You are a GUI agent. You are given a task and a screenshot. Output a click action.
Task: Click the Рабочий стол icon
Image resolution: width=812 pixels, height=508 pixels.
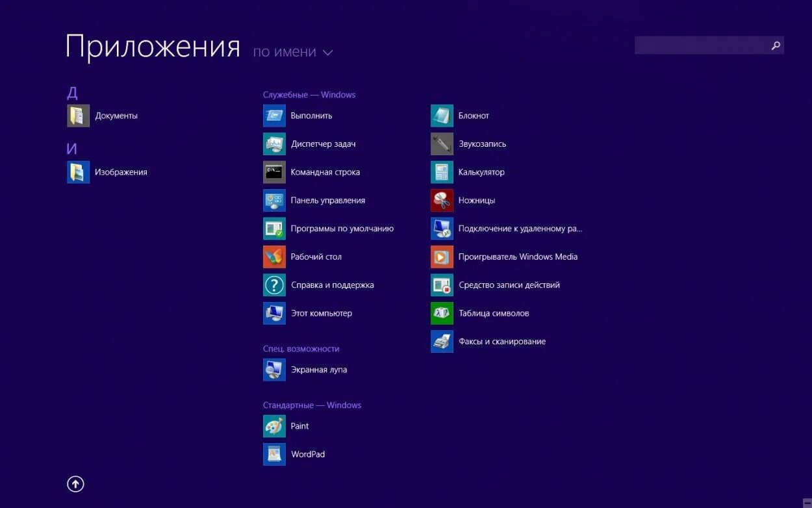(274, 257)
